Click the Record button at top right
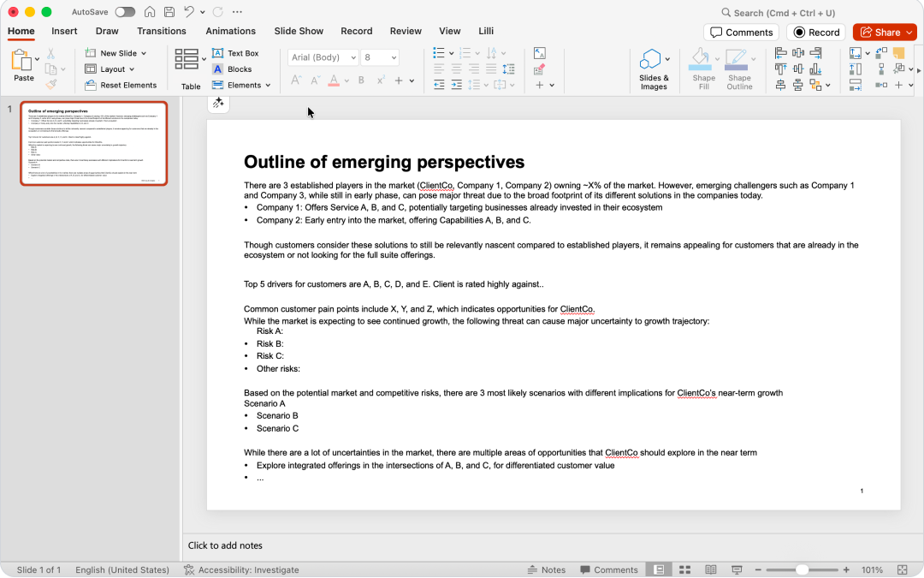 coord(816,33)
